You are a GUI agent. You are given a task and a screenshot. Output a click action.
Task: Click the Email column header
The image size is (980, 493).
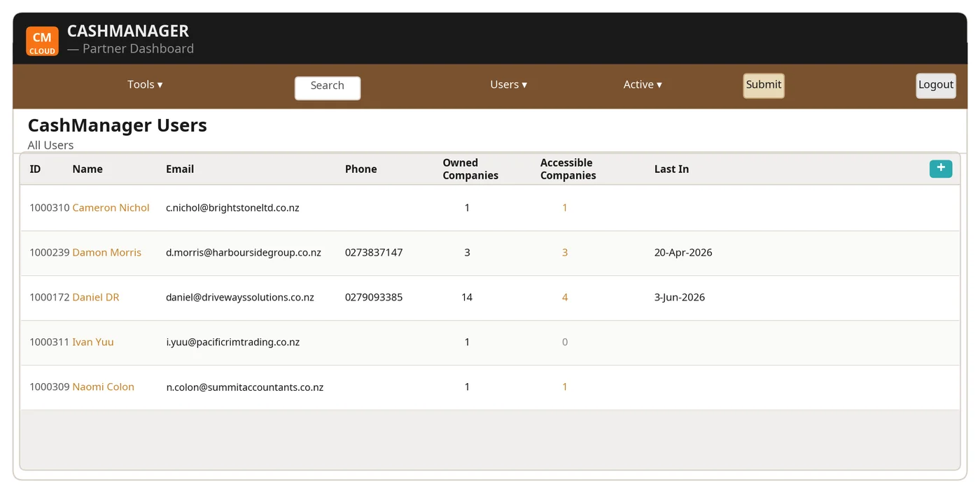(x=180, y=169)
